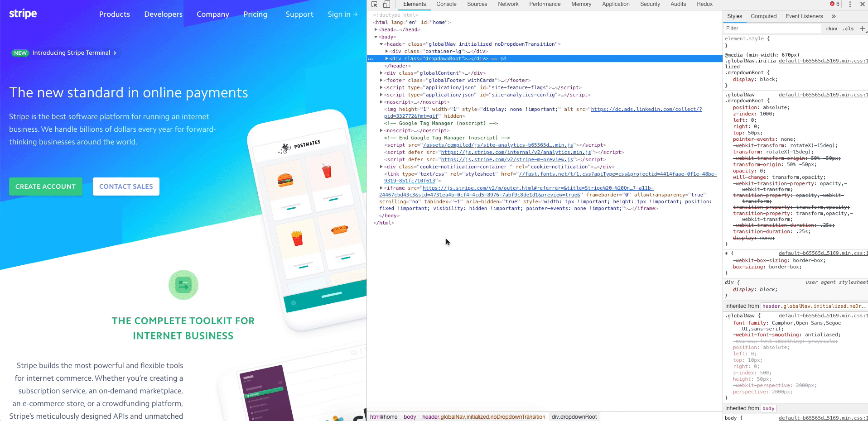Open the analytics.min.js source link
Screen dimensions: 868x421
coord(516,152)
